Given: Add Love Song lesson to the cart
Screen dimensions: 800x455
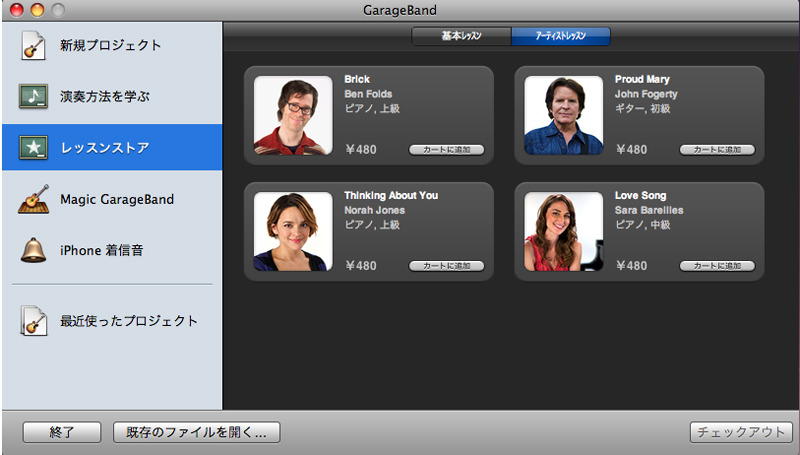Looking at the screenshot, I should click(717, 266).
